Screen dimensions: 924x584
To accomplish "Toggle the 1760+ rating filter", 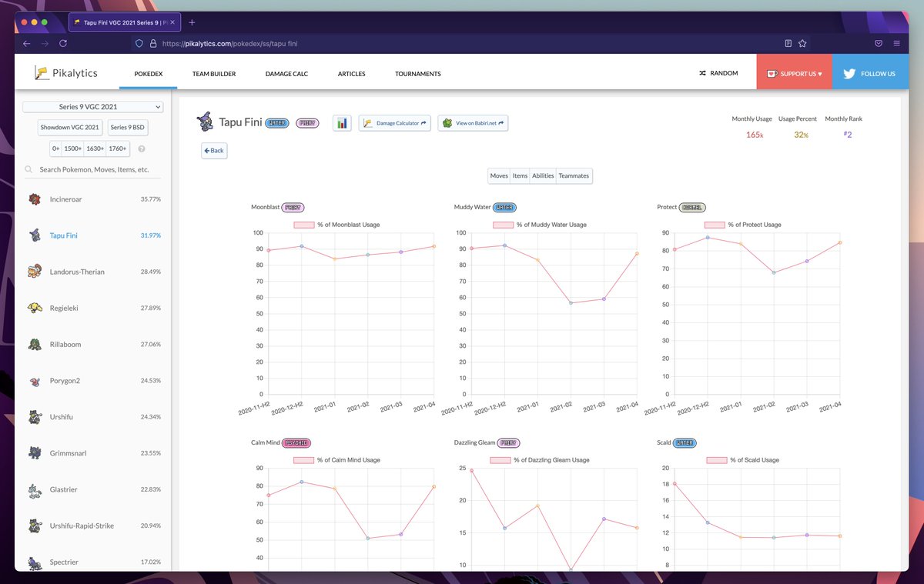I will (117, 149).
